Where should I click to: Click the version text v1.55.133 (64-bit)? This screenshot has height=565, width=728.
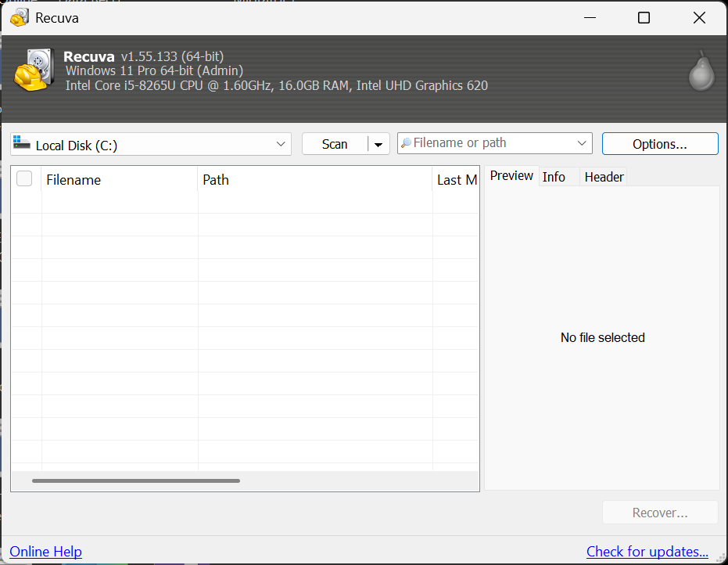(172, 56)
